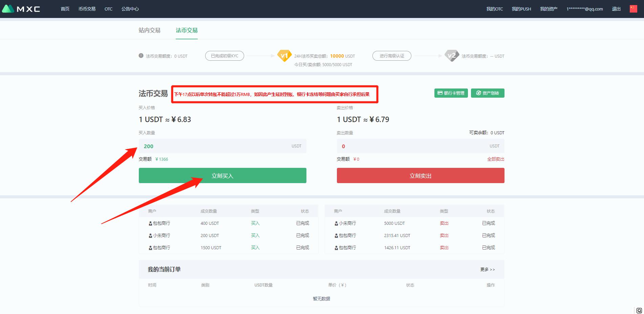Click the USDT数量 column header
644x314 pixels.
point(263,285)
